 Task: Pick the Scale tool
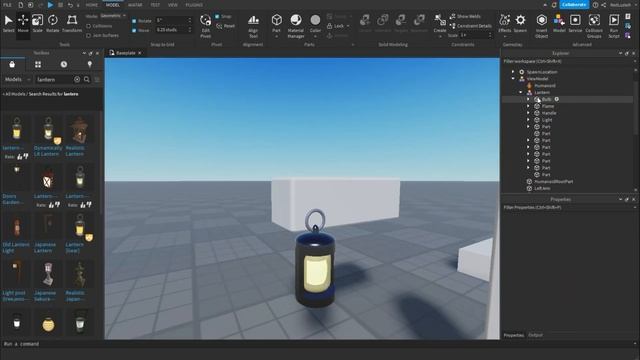pyautogui.click(x=38, y=24)
